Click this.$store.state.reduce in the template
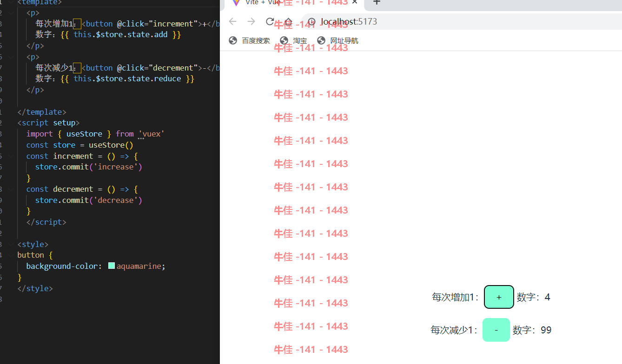Viewport: 622px width, 364px height. coord(127,78)
